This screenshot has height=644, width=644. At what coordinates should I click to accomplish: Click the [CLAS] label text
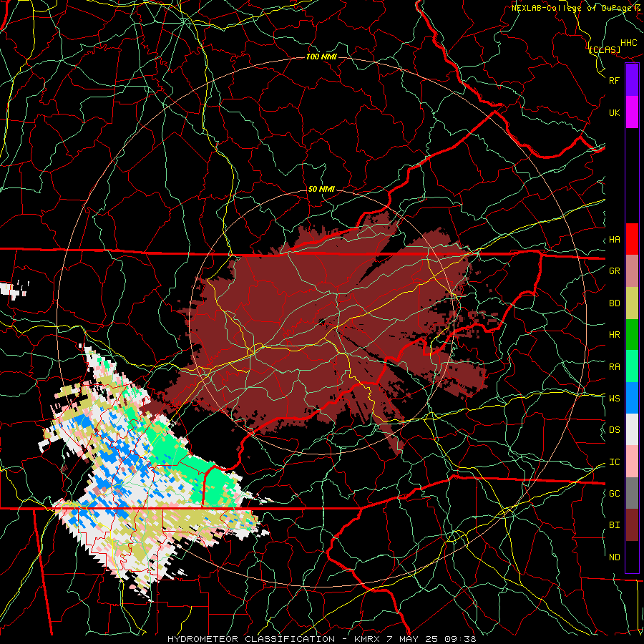point(605,49)
